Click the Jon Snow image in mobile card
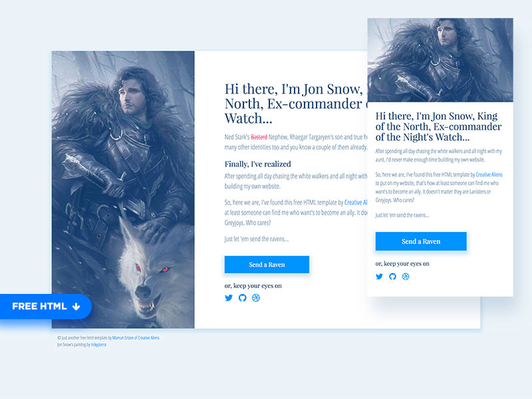The height and width of the screenshot is (399, 532). click(440, 60)
